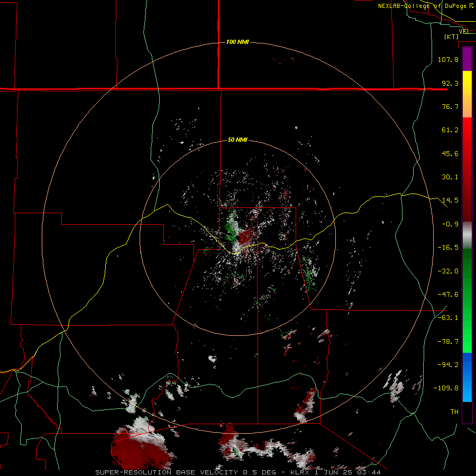This screenshot has width=476, height=476.
Task: Click the gray near-zero segment of the color bar
Action: point(467,235)
